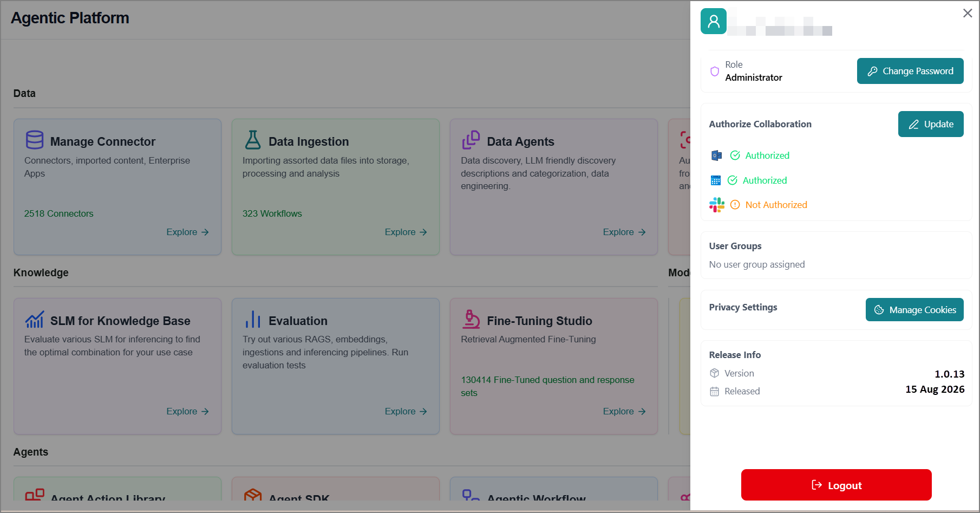The width and height of the screenshot is (980, 513).
Task: Click the Administrator role text
Action: [x=754, y=77]
